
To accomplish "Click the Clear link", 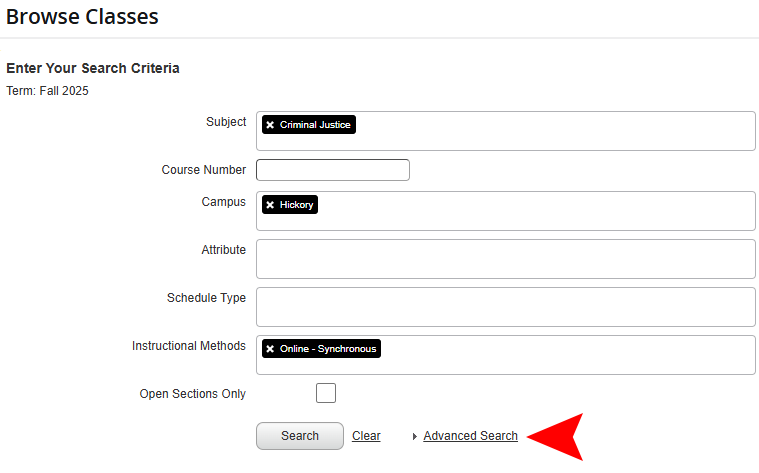I will (x=366, y=436).
